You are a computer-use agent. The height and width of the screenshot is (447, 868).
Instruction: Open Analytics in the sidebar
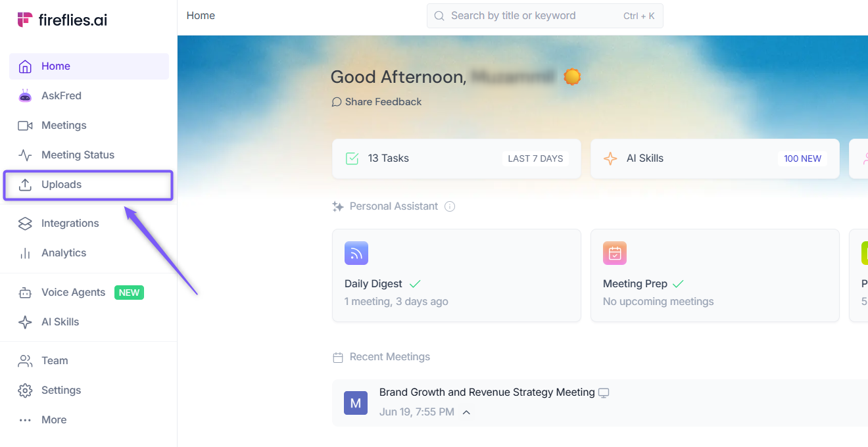coord(89,253)
